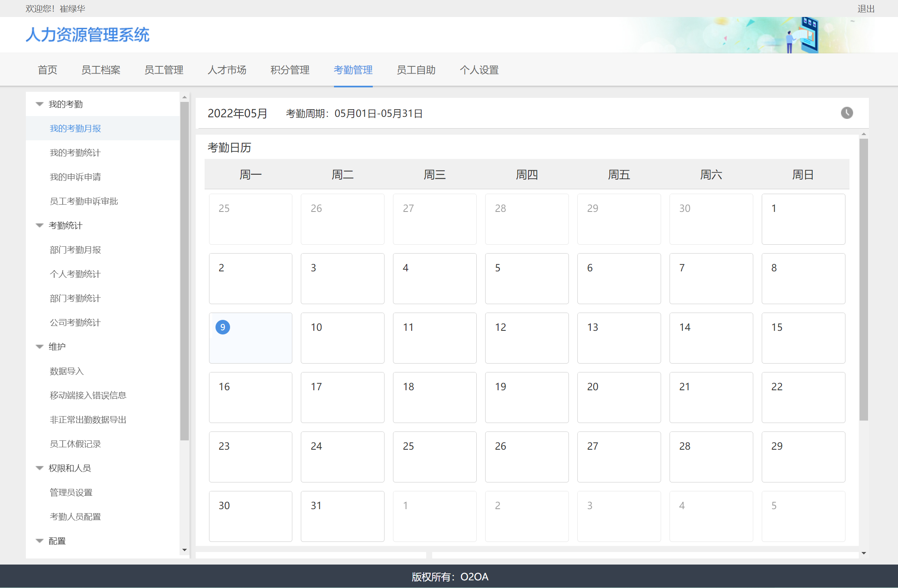This screenshot has height=588, width=898.
Task: Toggle the 权限和人员 section triangle
Action: coord(40,468)
